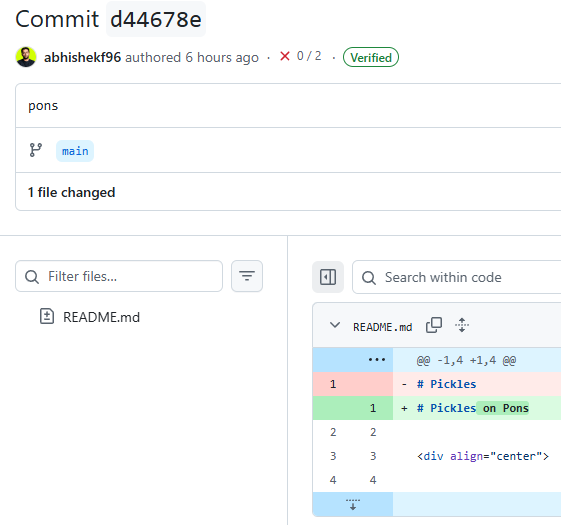Copy README.md file path icon
The width and height of the screenshot is (561, 525).
coord(434,325)
